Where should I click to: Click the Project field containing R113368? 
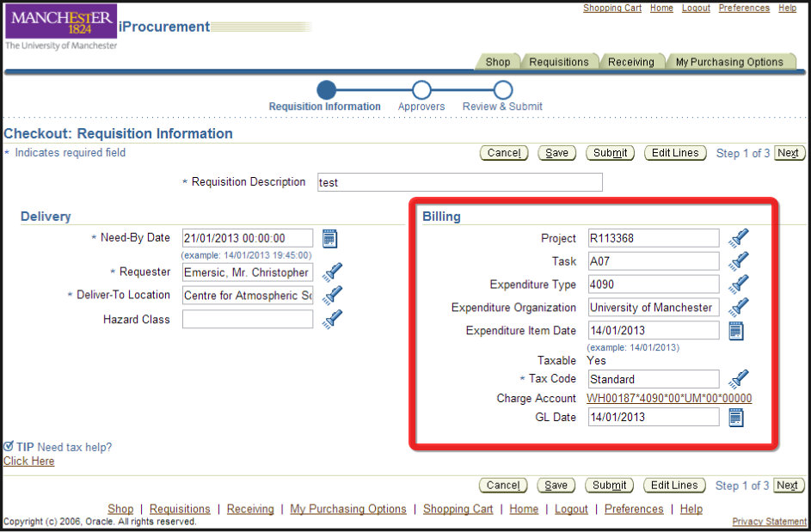(654, 238)
